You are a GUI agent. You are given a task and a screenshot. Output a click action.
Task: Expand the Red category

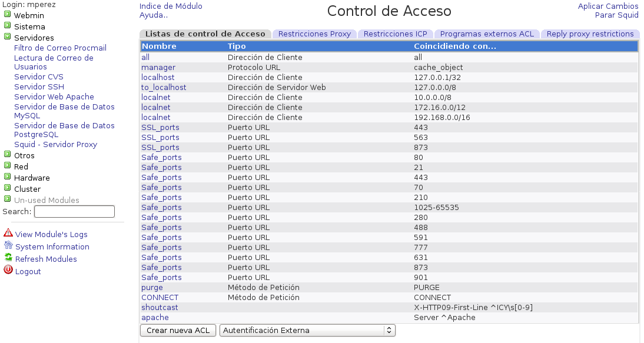tap(7, 166)
